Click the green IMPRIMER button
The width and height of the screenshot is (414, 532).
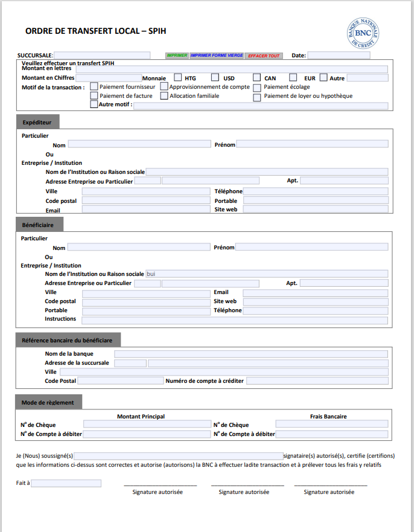177,56
